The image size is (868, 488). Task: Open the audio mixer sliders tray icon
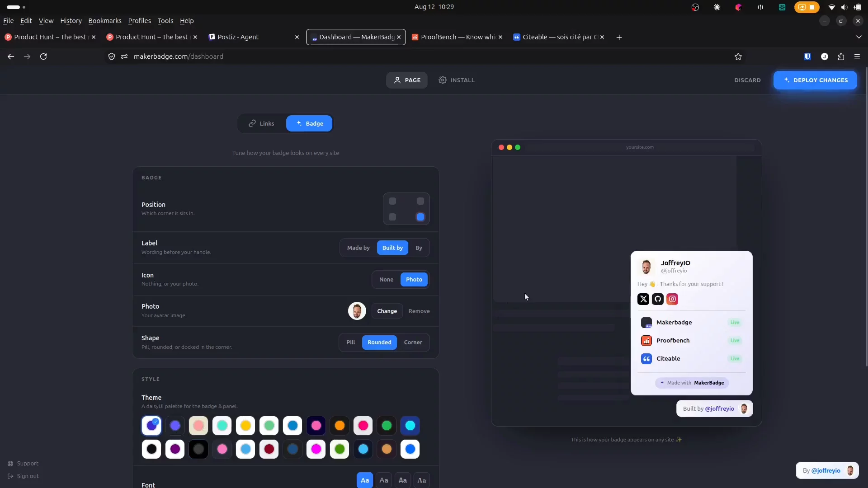pos(760,7)
